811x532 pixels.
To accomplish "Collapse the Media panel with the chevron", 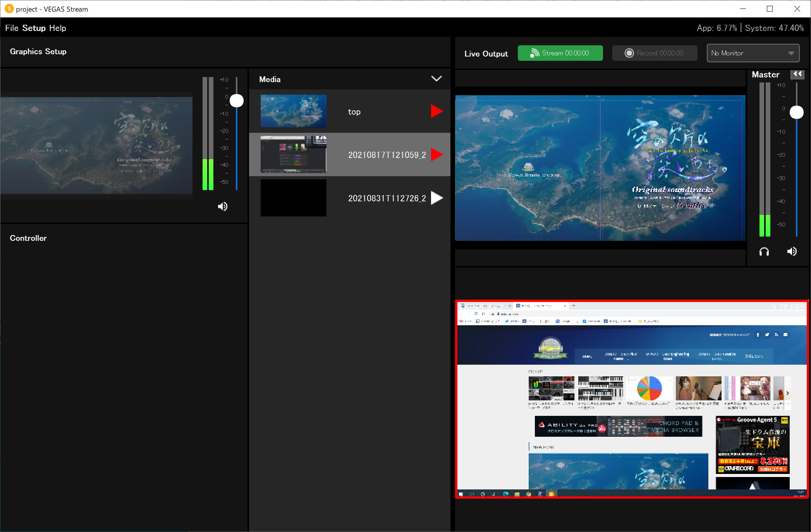I will coord(436,79).
